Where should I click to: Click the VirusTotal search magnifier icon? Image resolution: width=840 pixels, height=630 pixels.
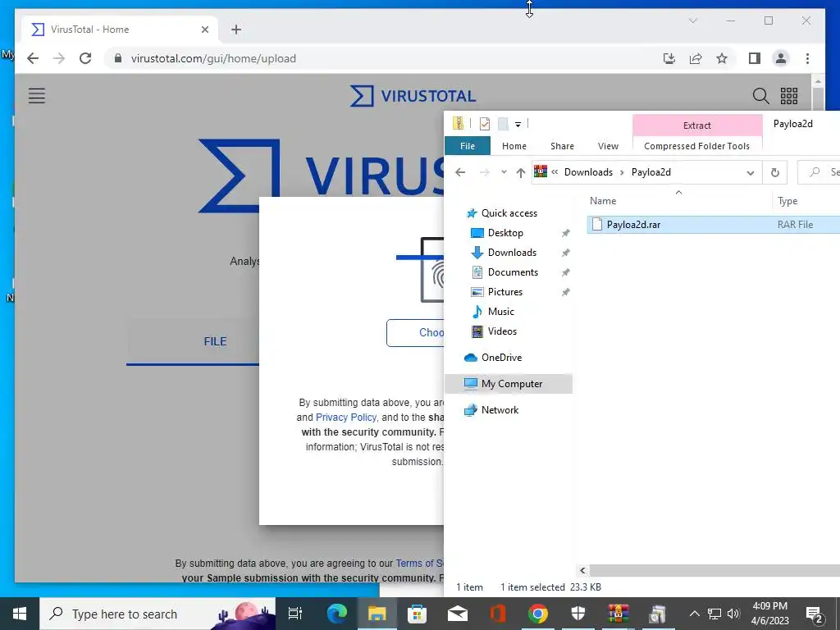760,96
